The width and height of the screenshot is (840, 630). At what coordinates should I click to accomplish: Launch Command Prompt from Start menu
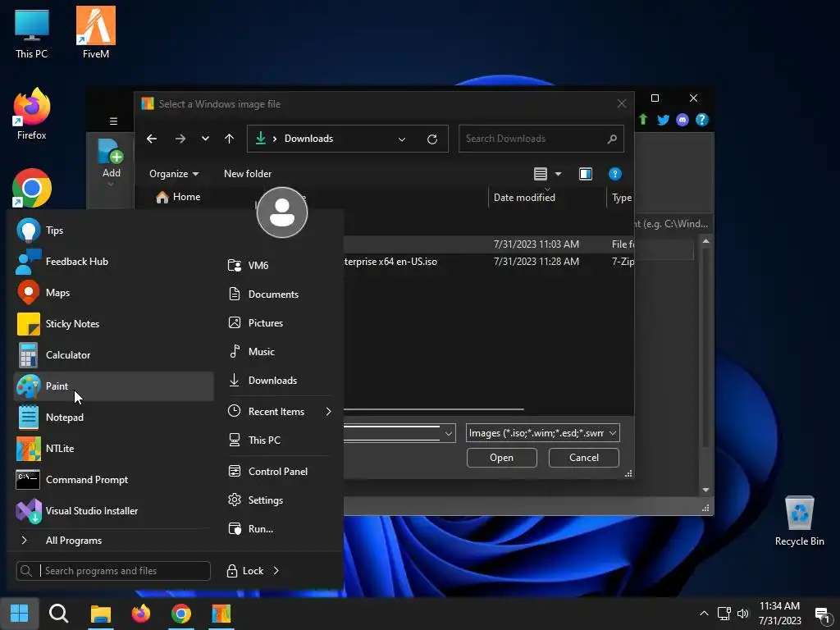113,479
